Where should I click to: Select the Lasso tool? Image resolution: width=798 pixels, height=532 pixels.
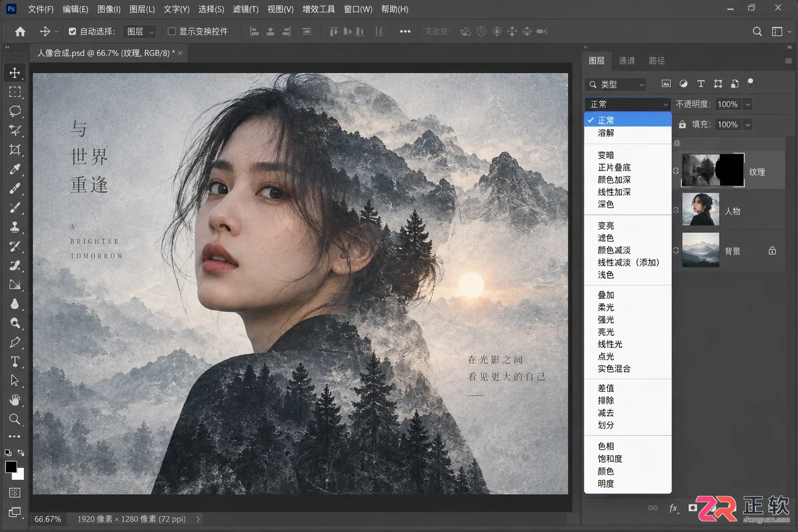click(15, 111)
